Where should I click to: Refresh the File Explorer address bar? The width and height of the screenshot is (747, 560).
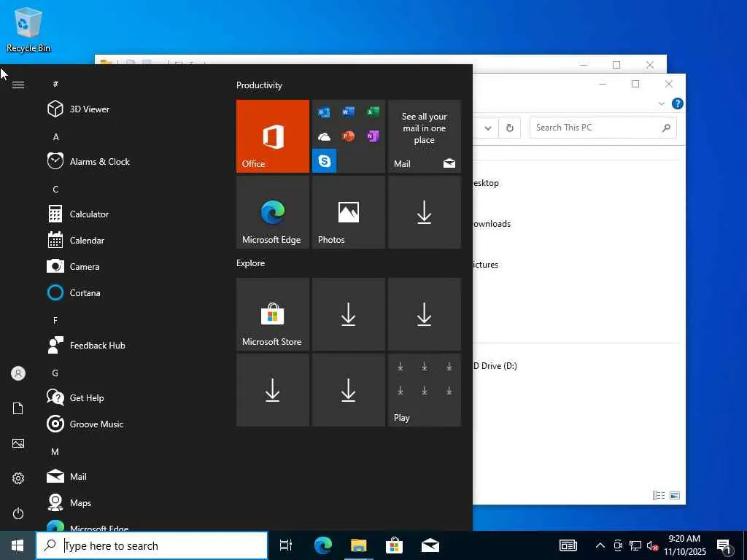[x=510, y=128]
